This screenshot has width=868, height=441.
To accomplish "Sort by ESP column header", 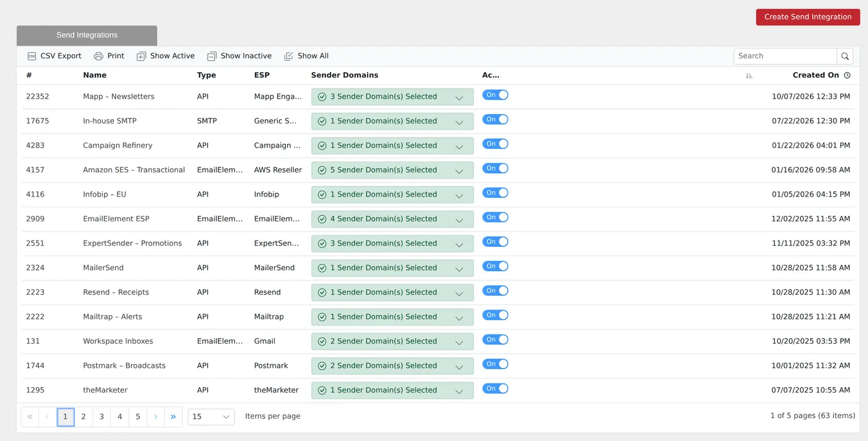I will pos(262,75).
